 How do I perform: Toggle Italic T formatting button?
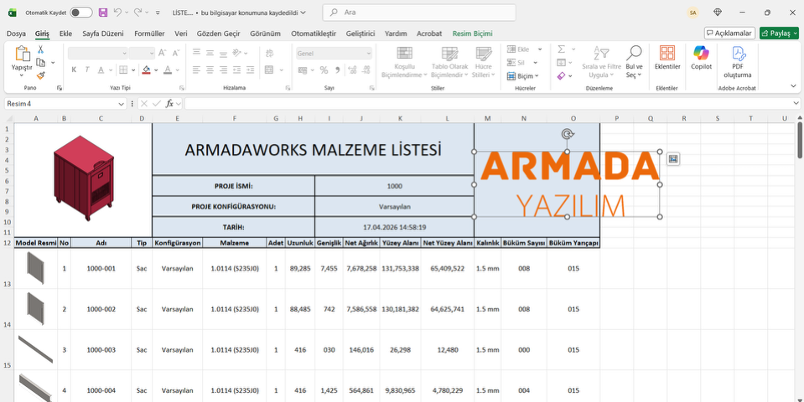tap(87, 70)
